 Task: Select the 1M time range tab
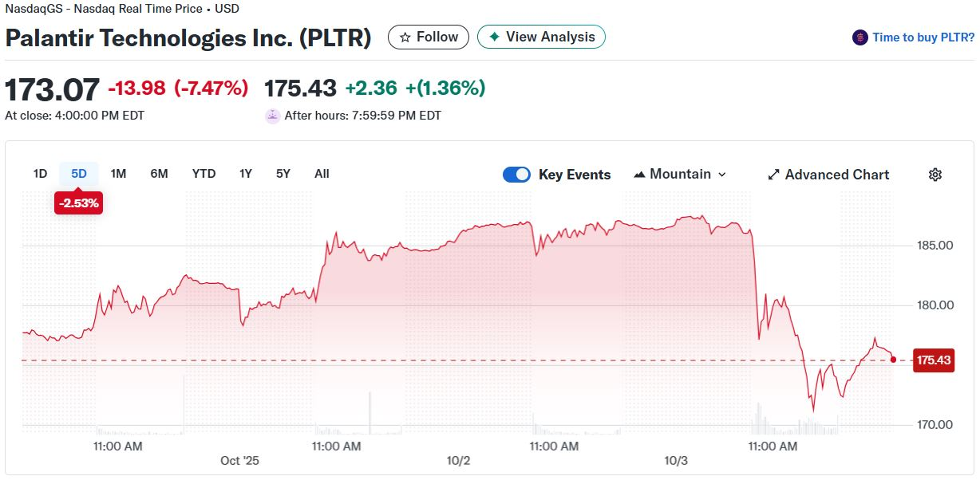pyautogui.click(x=118, y=174)
